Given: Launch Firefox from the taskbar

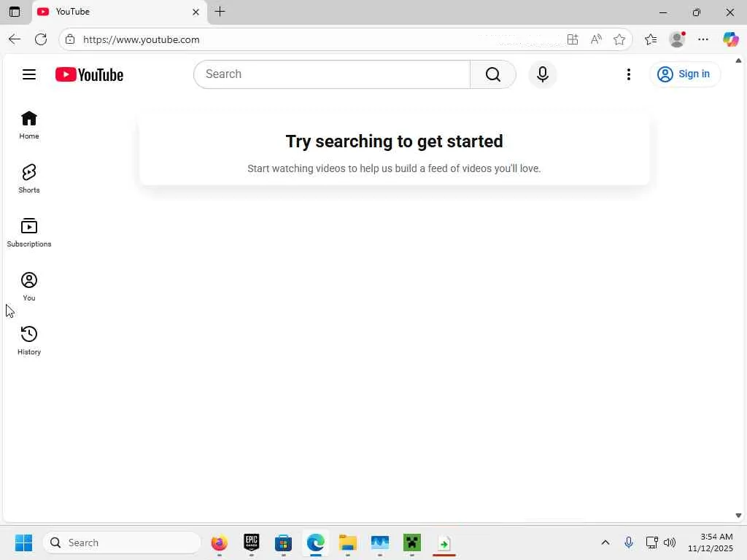Looking at the screenshot, I should click(x=219, y=542).
